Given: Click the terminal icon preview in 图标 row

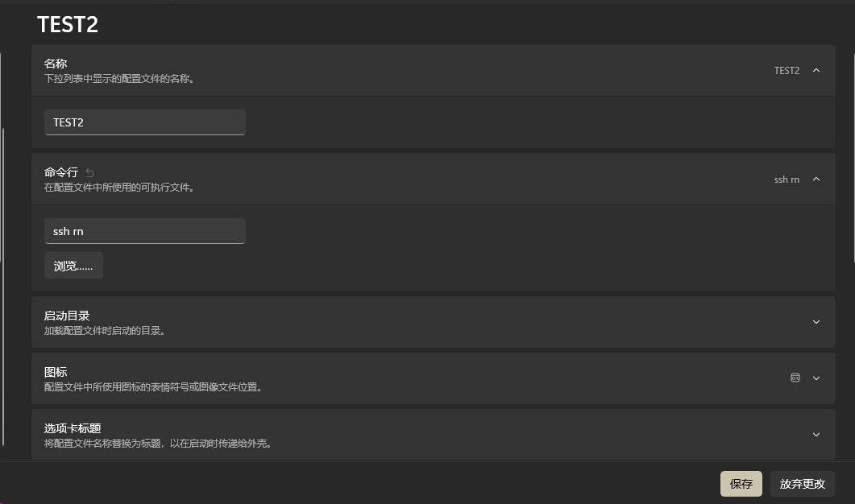Looking at the screenshot, I should [795, 378].
